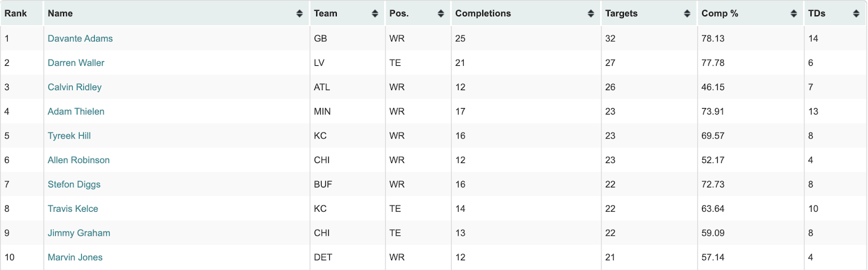Click Targets column sort arrows
This screenshot has width=868, height=270.
pyautogui.click(x=687, y=14)
